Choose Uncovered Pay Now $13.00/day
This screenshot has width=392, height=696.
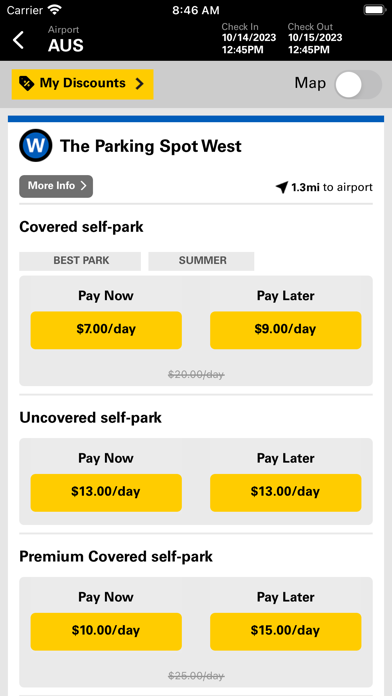pos(106,492)
